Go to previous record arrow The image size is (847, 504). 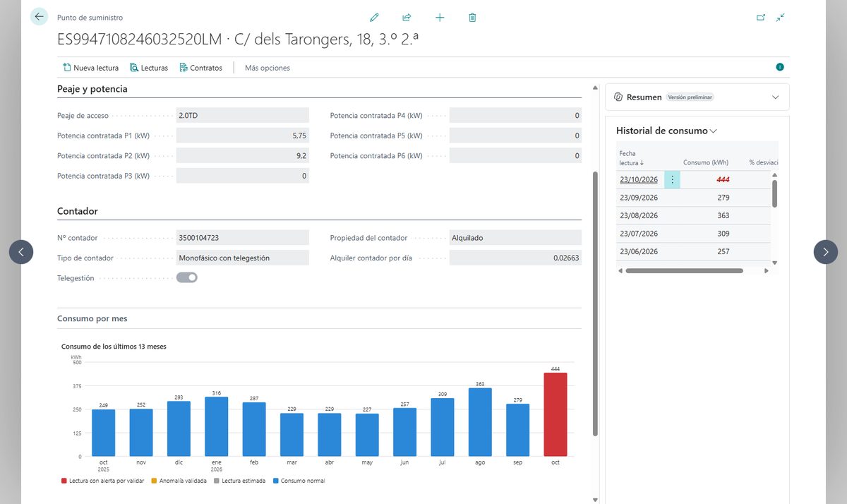pos(21,252)
